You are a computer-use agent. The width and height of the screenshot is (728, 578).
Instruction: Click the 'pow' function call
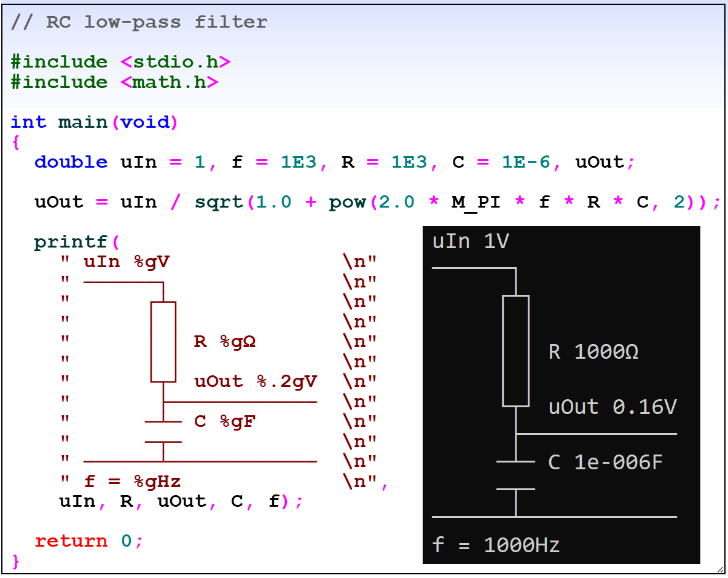(x=347, y=203)
